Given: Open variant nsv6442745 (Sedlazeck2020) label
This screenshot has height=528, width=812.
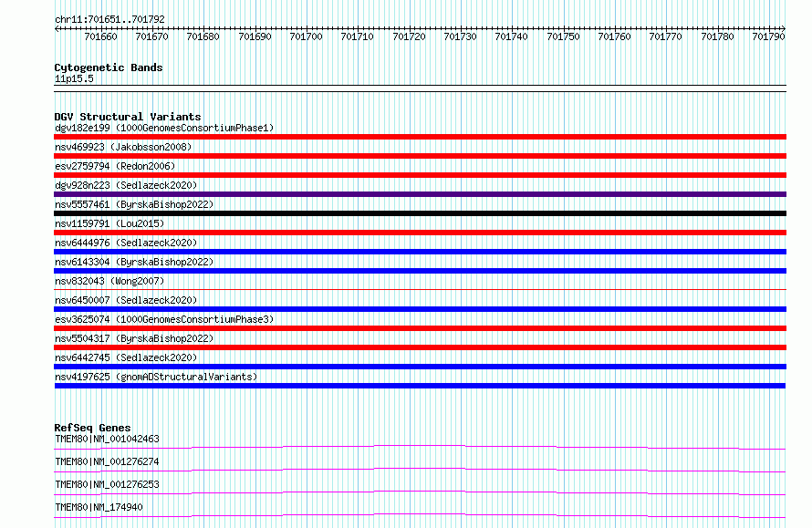Looking at the screenshot, I should 126,357.
